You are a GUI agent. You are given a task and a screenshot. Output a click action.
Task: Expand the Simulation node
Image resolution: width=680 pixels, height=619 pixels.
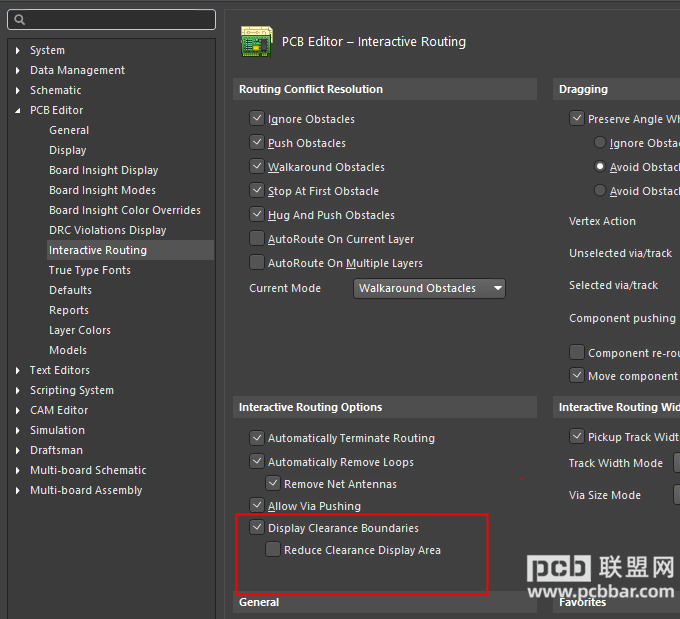[17, 430]
